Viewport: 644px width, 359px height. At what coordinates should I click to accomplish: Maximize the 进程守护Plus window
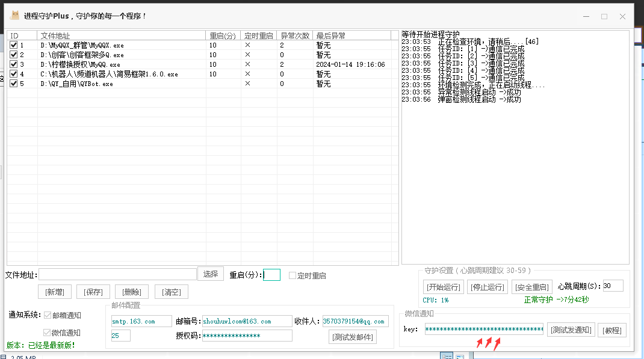(x=604, y=16)
